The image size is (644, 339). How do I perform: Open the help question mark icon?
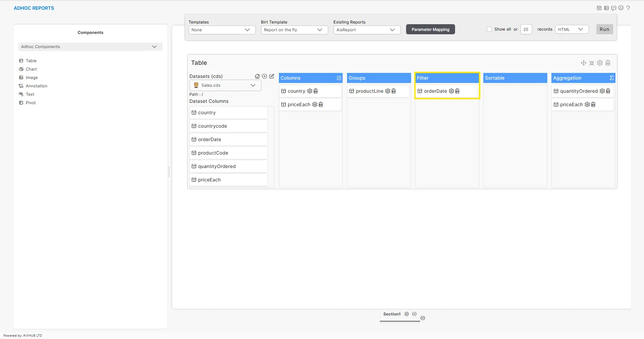pos(628,8)
